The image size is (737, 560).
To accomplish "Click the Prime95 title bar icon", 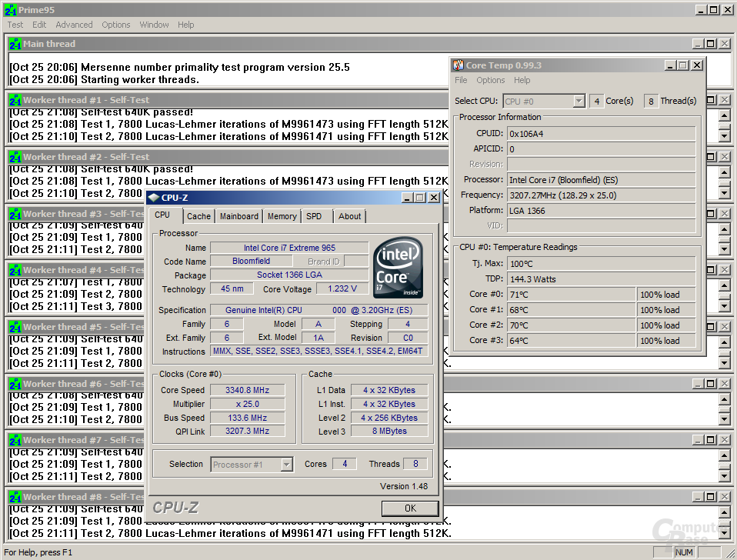I will coord(10,9).
